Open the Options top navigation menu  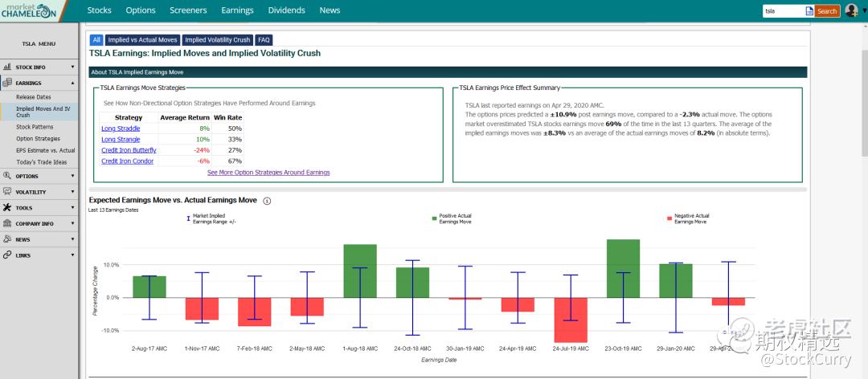point(141,10)
